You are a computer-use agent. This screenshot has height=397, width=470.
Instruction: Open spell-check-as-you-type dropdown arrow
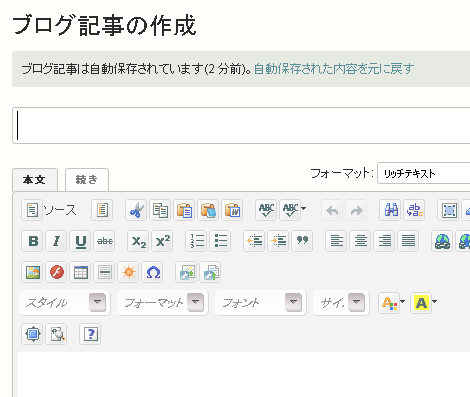303,209
